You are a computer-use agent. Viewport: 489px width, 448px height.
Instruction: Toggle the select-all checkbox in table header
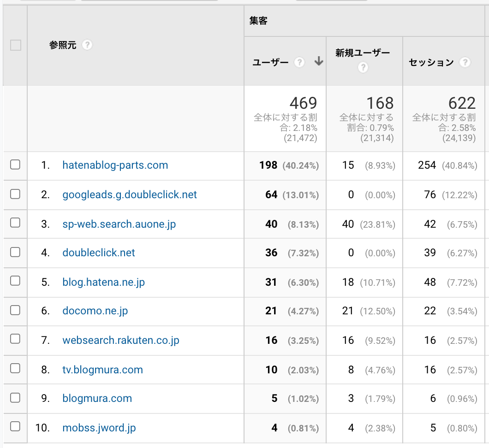coord(16,45)
